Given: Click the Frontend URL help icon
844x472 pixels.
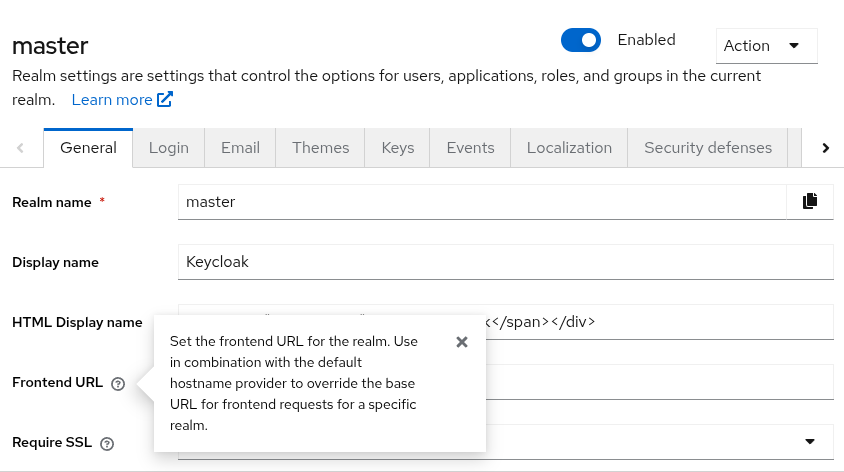Looking at the screenshot, I should point(118,384).
